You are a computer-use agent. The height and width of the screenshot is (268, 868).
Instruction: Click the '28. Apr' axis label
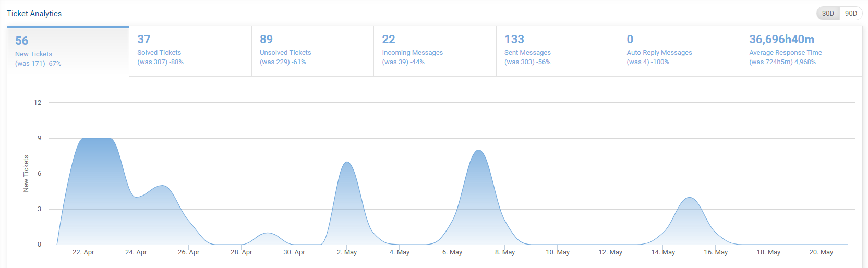[242, 252]
